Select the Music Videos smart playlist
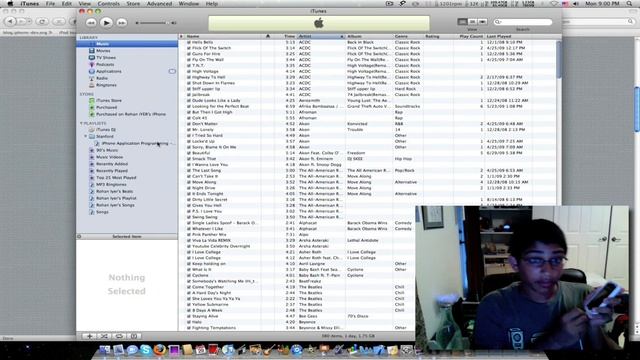The width and height of the screenshot is (640, 360). (x=109, y=157)
